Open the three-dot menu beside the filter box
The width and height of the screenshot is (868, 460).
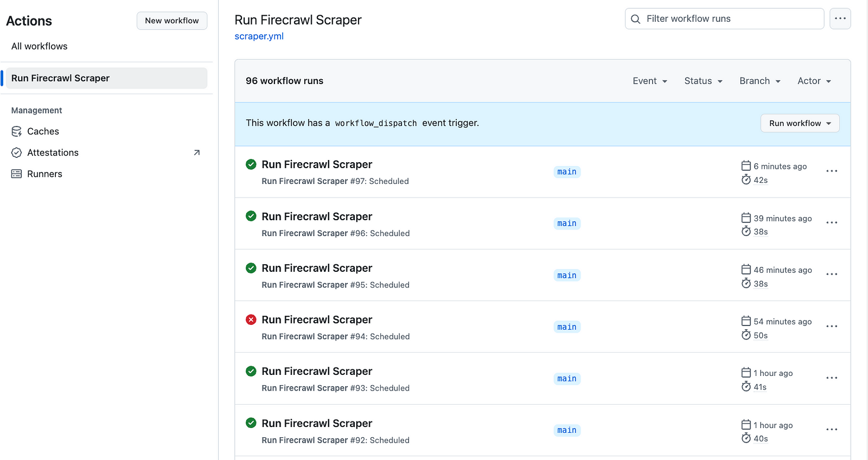pos(840,18)
